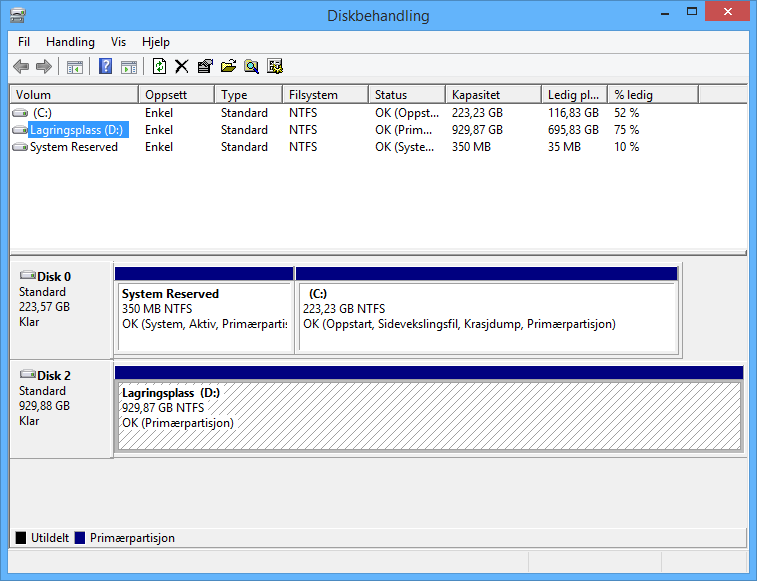
Task: Select the (C:) partition block on Disk 0
Action: 487,310
